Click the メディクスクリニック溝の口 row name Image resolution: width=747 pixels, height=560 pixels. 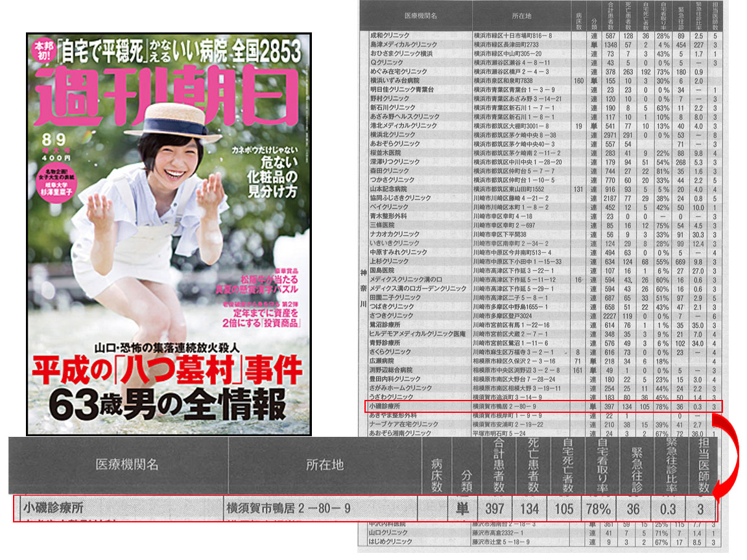(406, 279)
